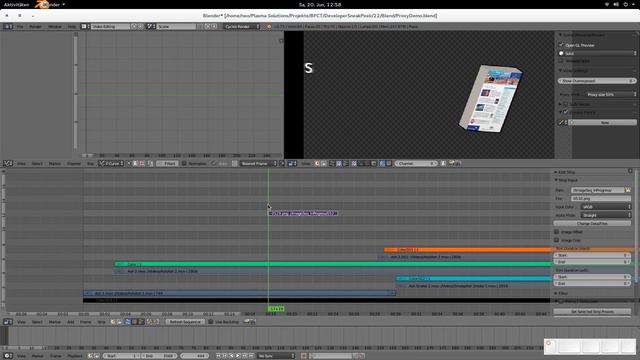This screenshot has width=640, height=360.
Task: Open the F-Curve mode dropdown
Action: (111, 164)
